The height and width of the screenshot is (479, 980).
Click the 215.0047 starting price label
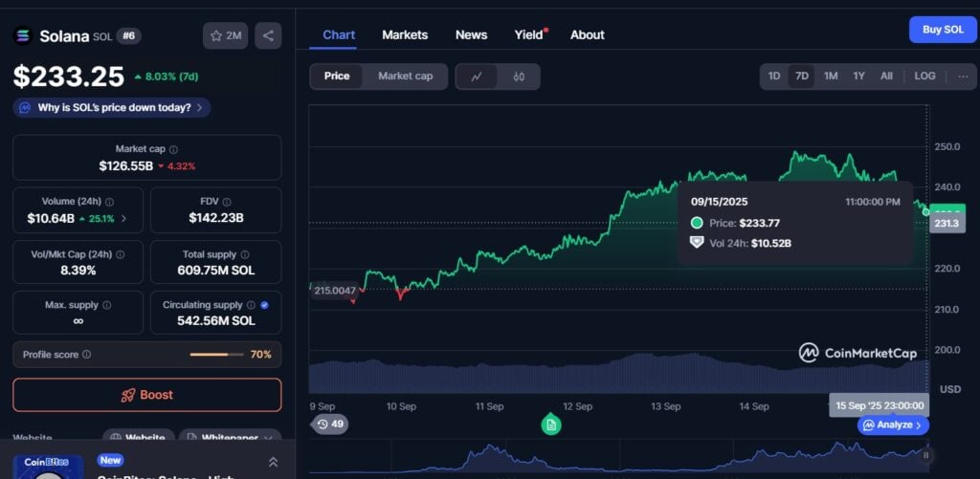(x=335, y=291)
